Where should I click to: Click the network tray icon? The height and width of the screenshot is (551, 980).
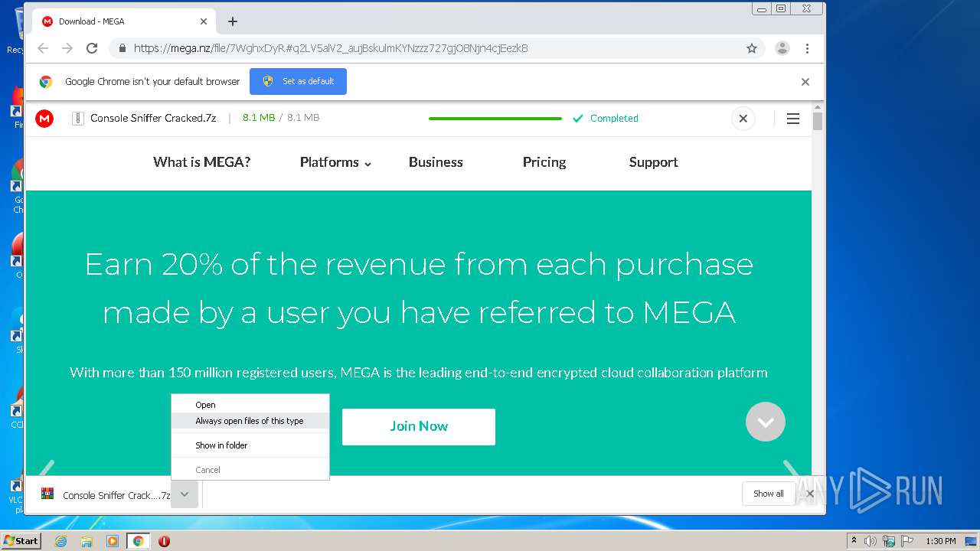click(x=888, y=541)
